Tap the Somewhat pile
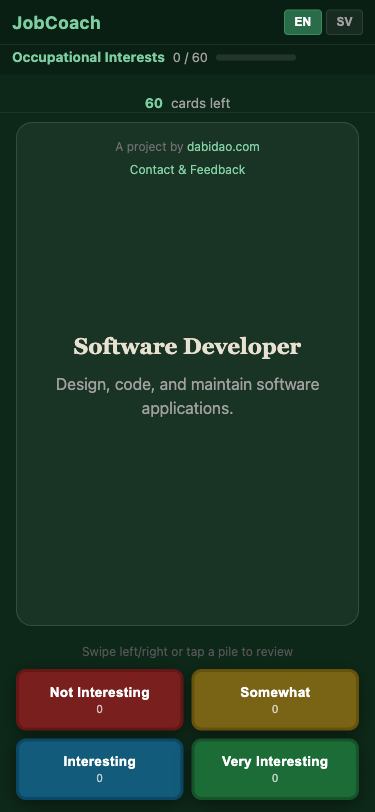This screenshot has height=812, width=375. tap(275, 700)
